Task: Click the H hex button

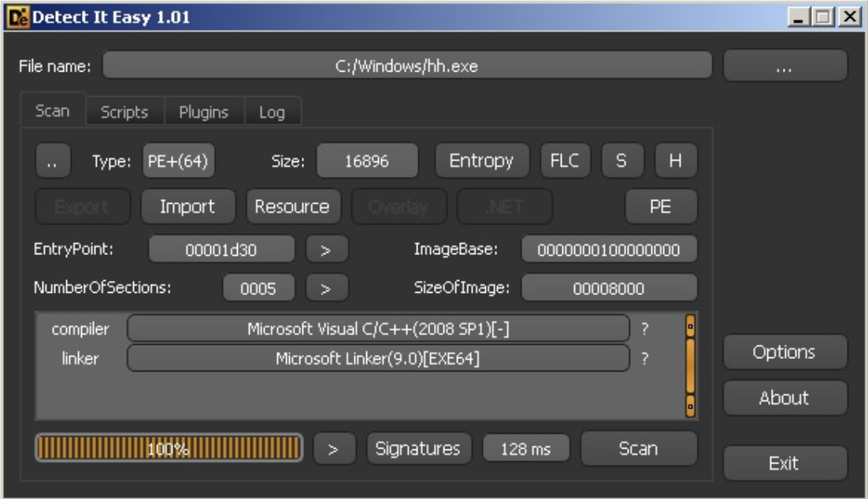Action: [x=675, y=161]
